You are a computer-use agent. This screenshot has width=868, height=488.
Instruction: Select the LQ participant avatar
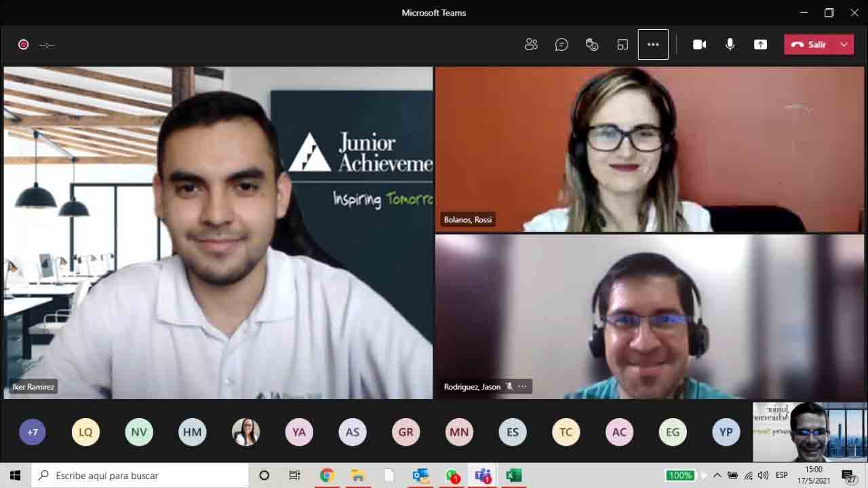[85, 432]
